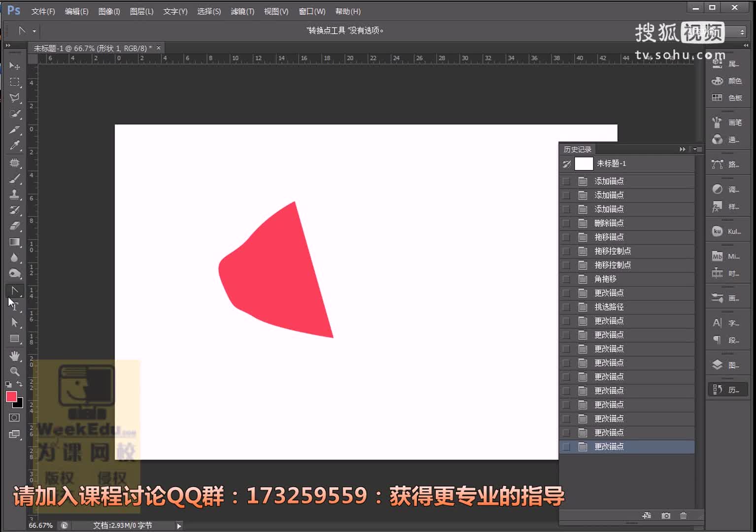Open the Mini Bridge panel icon
The width and height of the screenshot is (756, 532).
(717, 257)
